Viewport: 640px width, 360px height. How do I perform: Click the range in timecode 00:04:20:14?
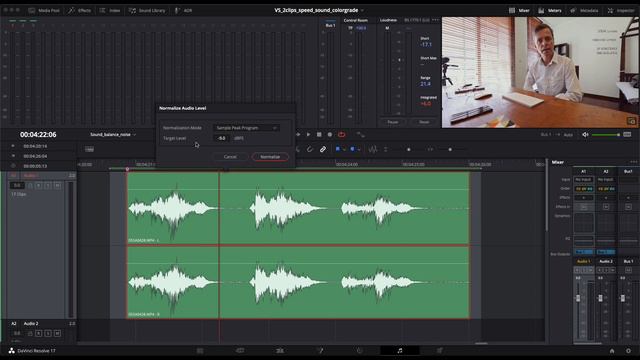pos(35,146)
